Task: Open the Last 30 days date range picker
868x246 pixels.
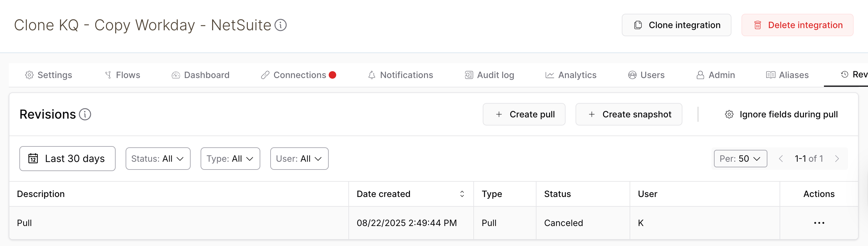Action: coord(67,159)
